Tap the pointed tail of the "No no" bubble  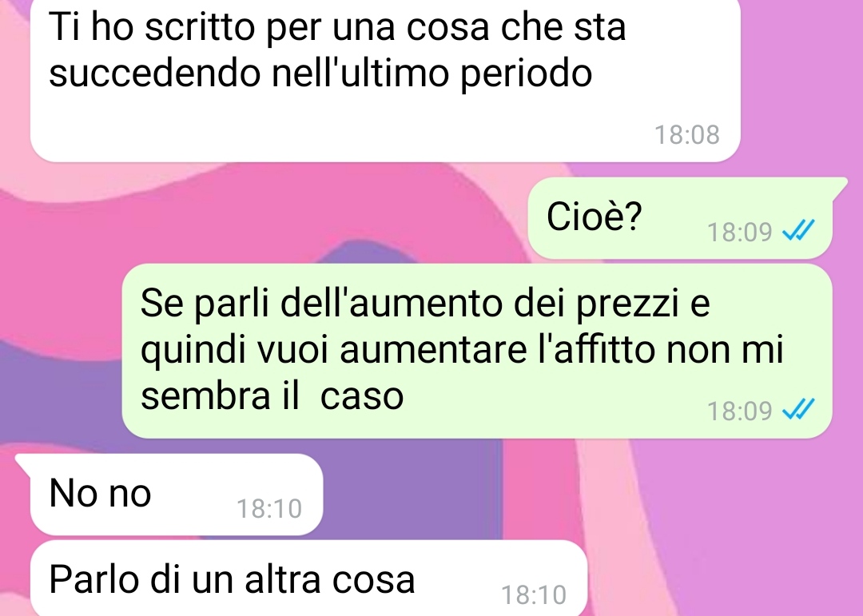coord(24,464)
